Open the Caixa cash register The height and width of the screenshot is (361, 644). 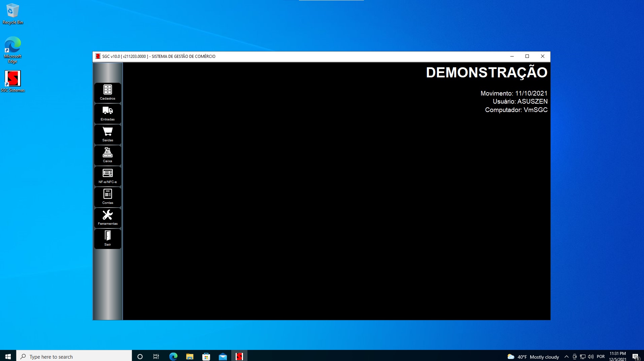pos(107,155)
